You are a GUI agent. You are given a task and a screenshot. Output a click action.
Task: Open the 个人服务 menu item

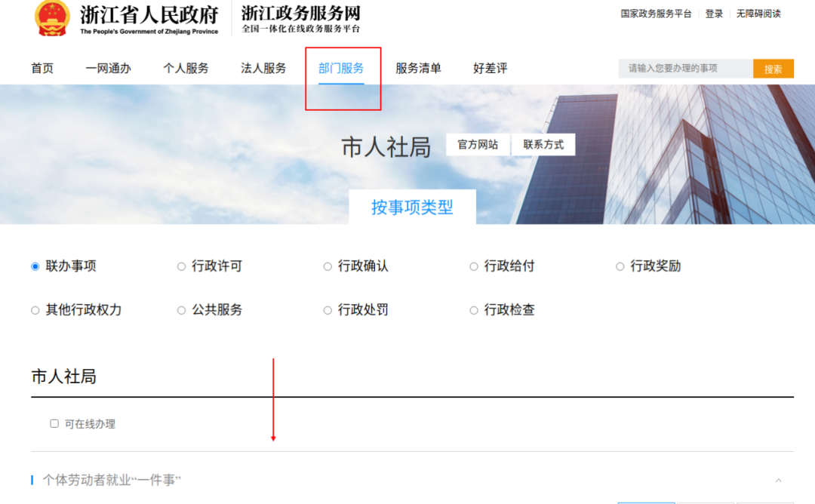pos(186,69)
